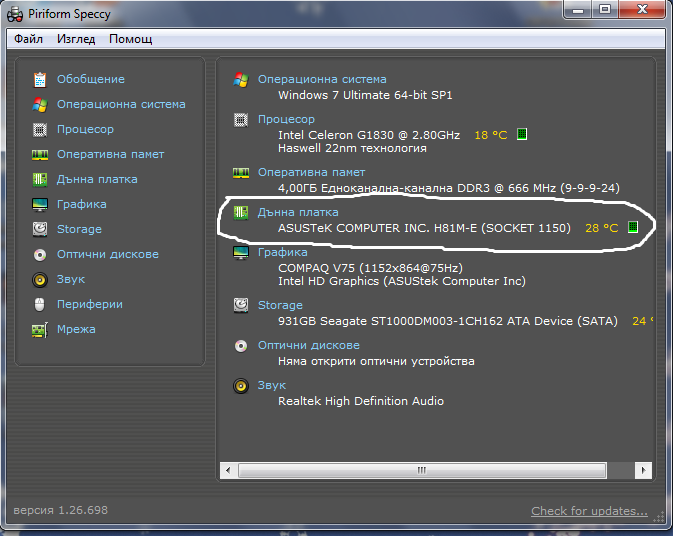
Task: Click ASUSTeK COMPUTER INC. H81M-E text
Action: 424,228
